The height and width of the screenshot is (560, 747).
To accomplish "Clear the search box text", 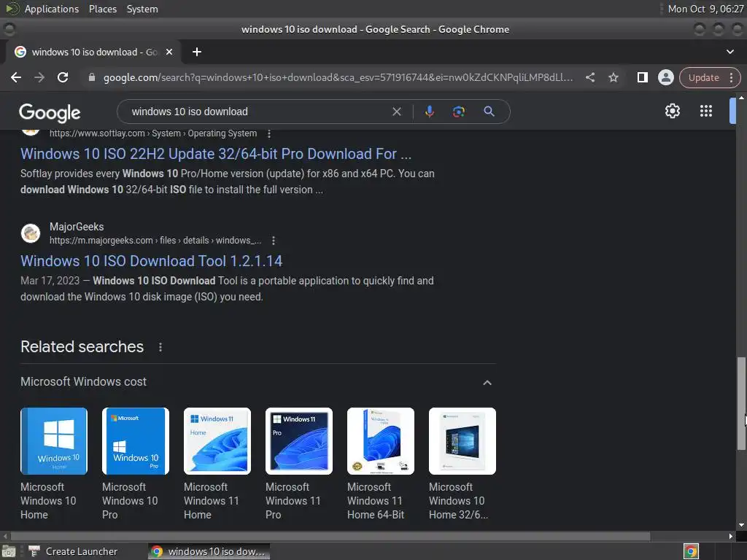I will click(x=396, y=112).
